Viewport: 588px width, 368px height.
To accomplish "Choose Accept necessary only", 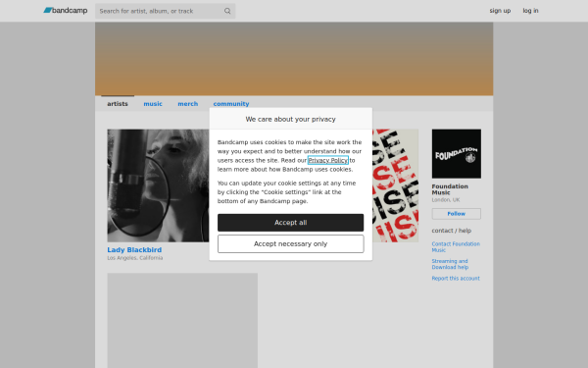I will 291,244.
